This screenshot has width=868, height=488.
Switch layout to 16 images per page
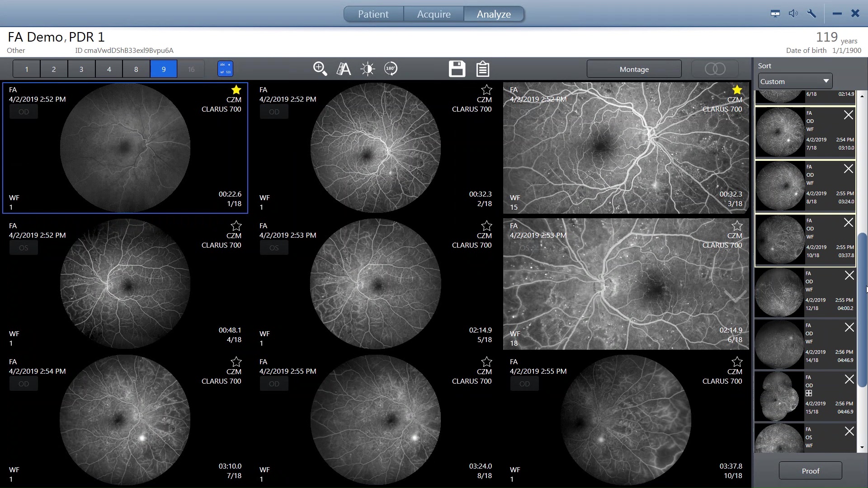tap(191, 69)
